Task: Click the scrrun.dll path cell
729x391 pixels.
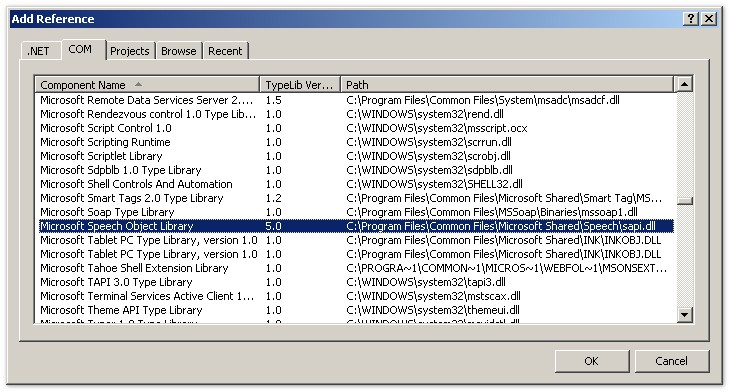Action: click(x=429, y=142)
